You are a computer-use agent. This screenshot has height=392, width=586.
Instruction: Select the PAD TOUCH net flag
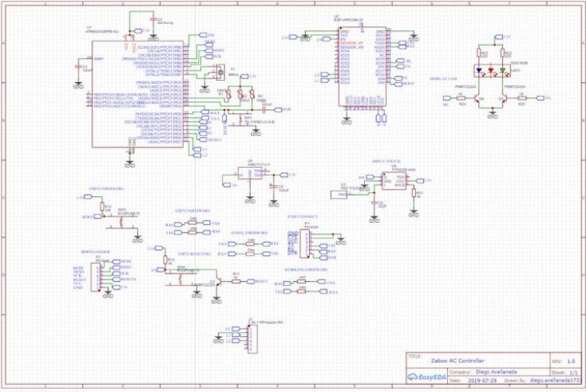point(342,194)
